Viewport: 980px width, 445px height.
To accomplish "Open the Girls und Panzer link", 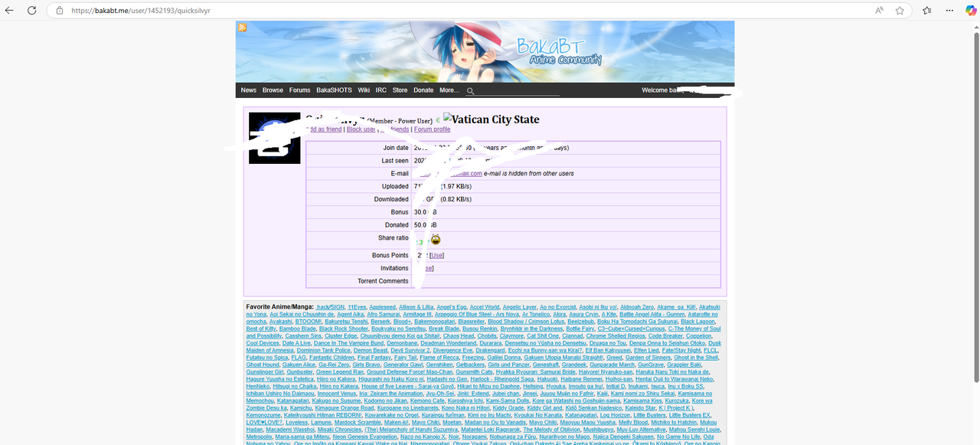I will coord(509,365).
